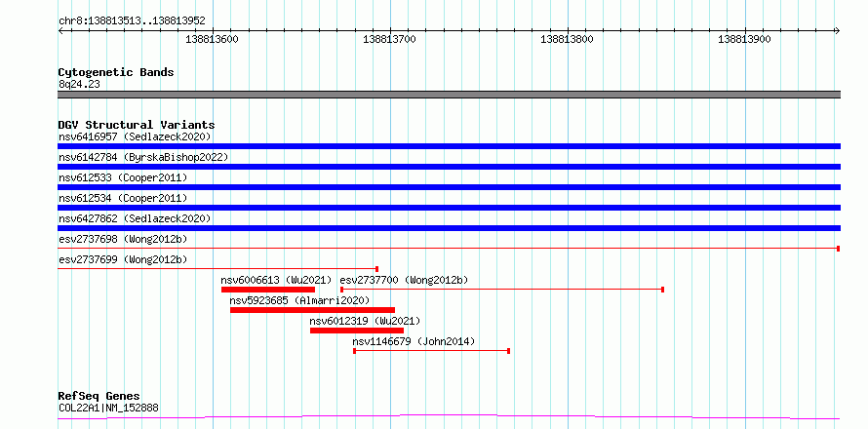Open variant nsv612534 (Cooper2011) label
The width and height of the screenshot is (868, 429).
123,198
